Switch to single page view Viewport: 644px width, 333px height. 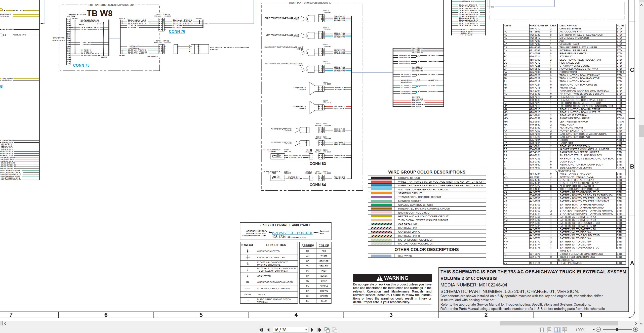(x=542, y=330)
